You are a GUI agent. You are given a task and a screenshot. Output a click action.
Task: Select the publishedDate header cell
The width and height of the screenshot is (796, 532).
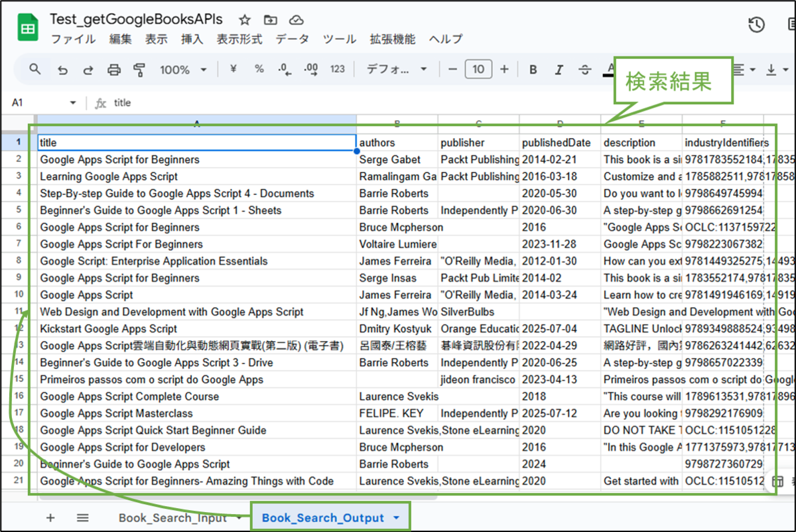click(x=560, y=143)
